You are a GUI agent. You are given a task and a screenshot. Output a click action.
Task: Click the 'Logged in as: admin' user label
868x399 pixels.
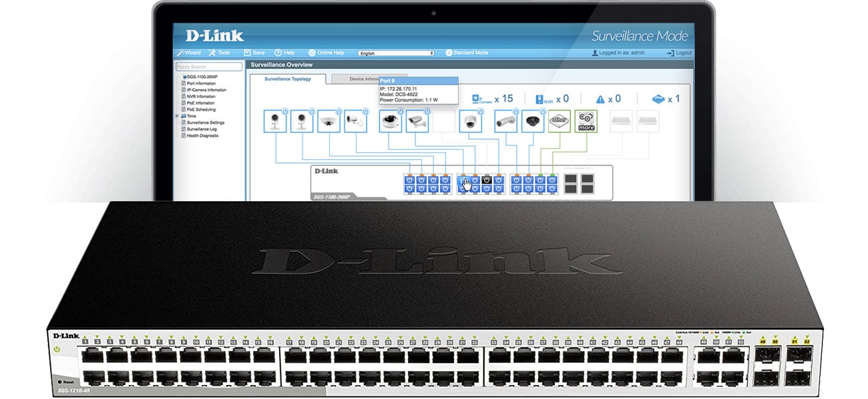(x=618, y=53)
